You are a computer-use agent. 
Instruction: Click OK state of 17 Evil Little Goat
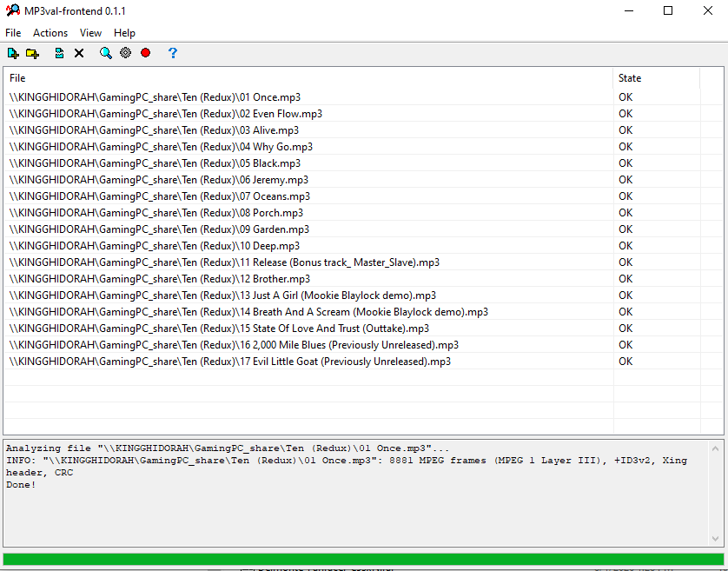click(625, 362)
